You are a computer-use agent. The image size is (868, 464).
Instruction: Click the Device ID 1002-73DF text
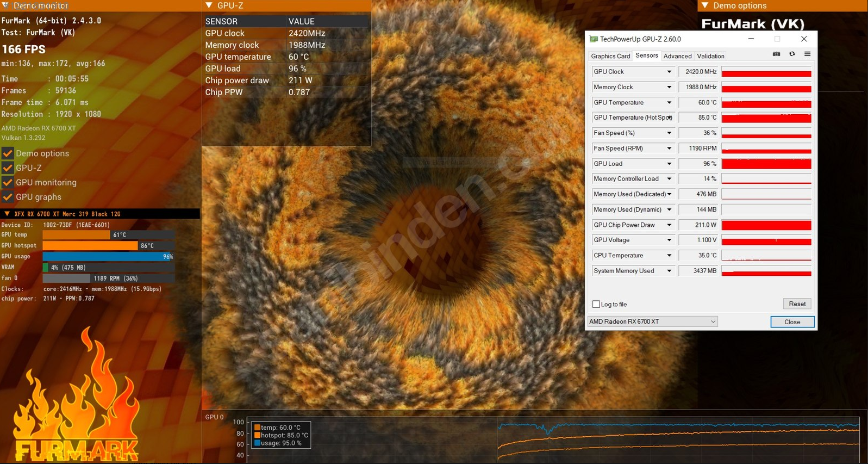pos(55,225)
